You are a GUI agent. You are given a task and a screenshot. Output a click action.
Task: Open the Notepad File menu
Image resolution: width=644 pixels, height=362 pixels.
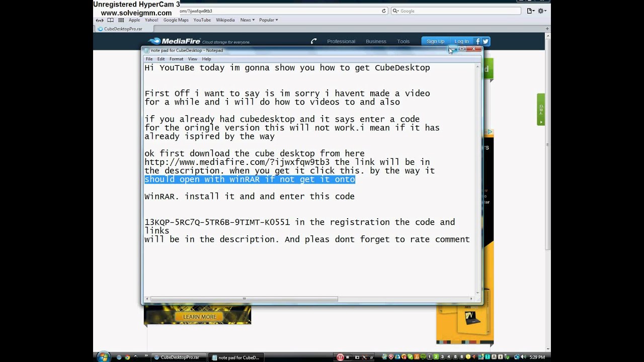pos(149,59)
